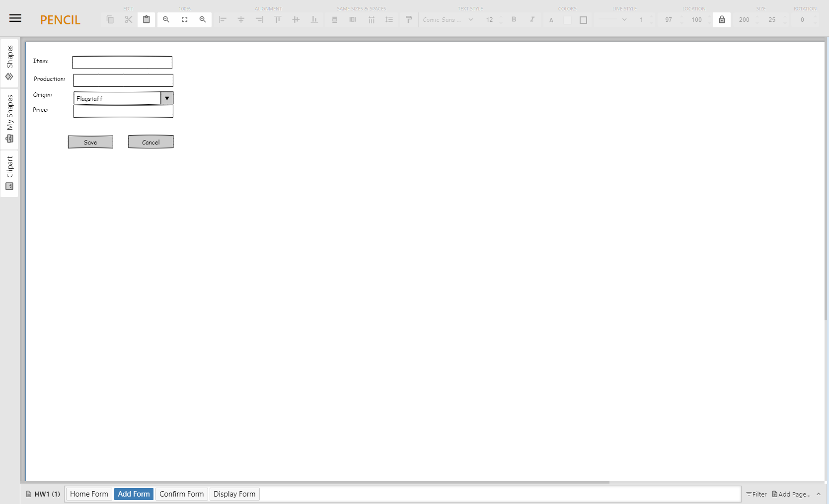Screen dimensions: 829x504
Task: Select the Item text field
Action: pos(122,63)
